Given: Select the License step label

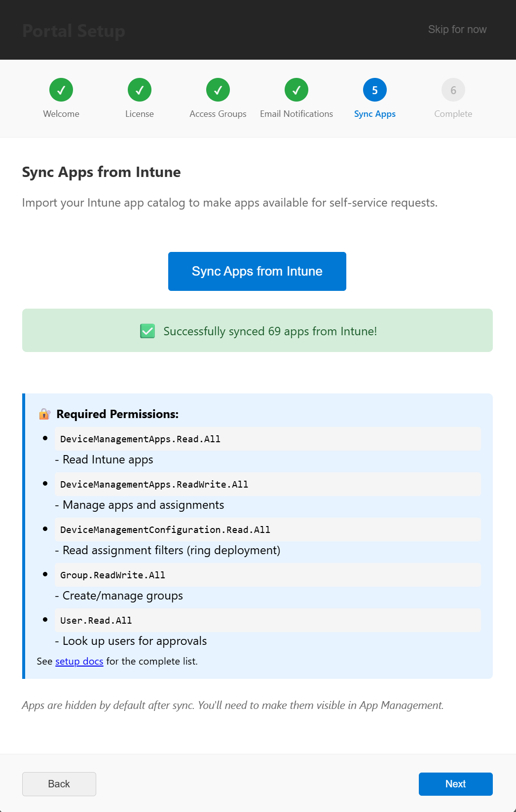Looking at the screenshot, I should 140,114.
